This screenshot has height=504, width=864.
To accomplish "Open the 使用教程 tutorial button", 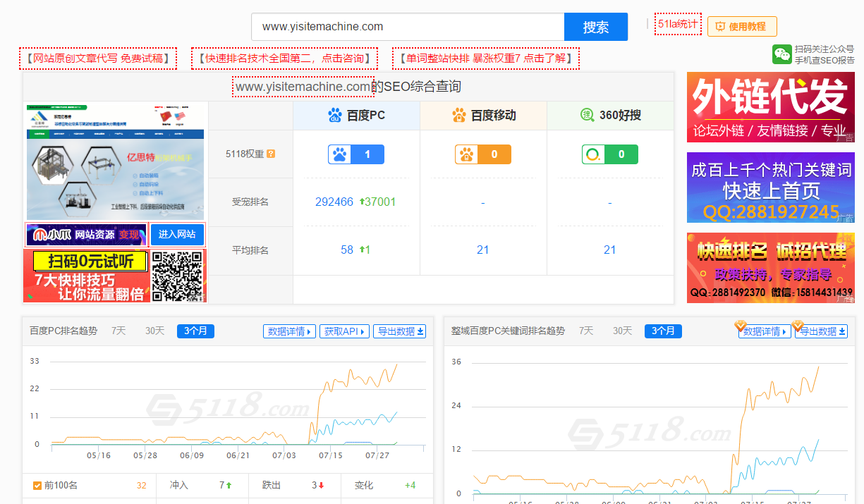I will point(742,27).
